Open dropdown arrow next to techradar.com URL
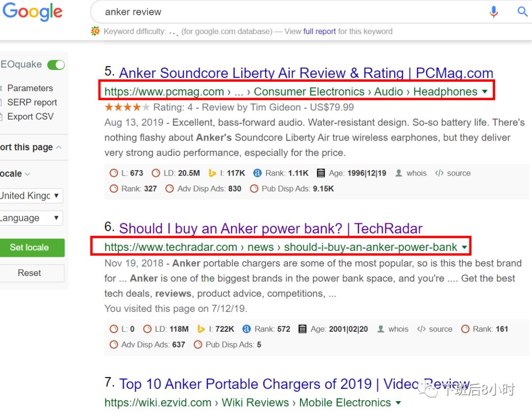This screenshot has height=413, width=532. pos(465,247)
